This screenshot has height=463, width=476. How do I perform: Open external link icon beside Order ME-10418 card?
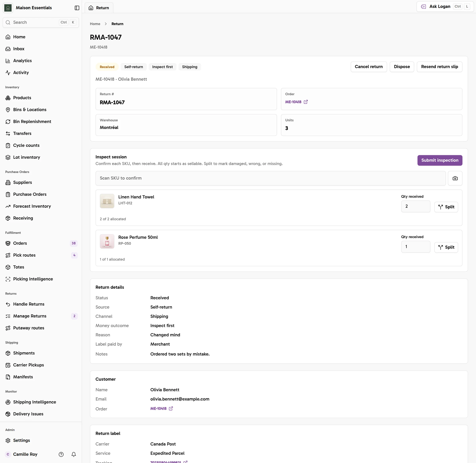point(306,102)
